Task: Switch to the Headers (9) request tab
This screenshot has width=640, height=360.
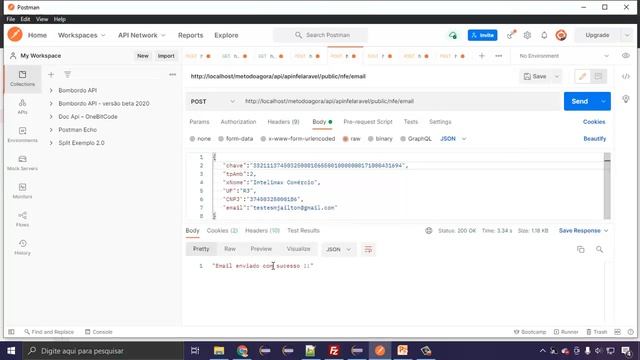Action: click(x=283, y=122)
